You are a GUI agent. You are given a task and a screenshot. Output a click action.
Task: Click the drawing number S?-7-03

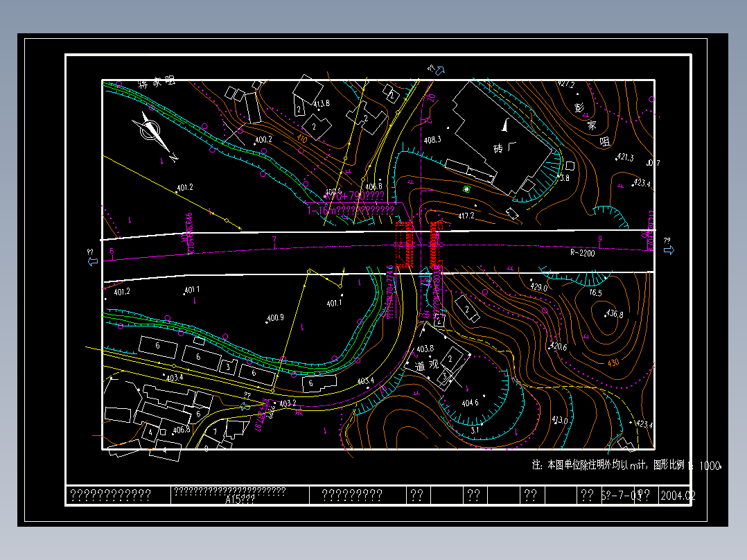619,496
